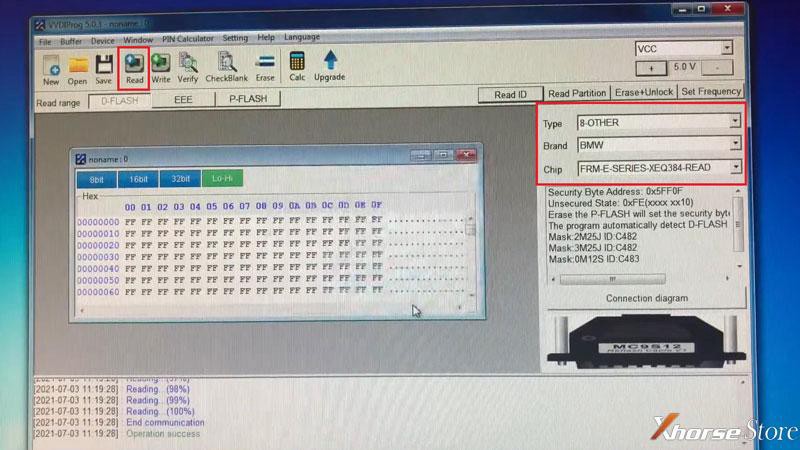Open the PIN Calculator menu
The height and width of the screenshot is (450, 800).
(188, 39)
